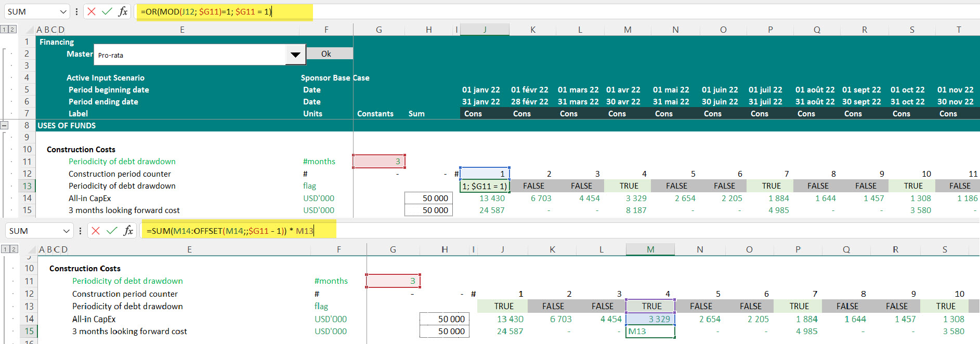Select the Period ending date label
Image resolution: width=980 pixels, height=344 pixels.
tap(103, 101)
